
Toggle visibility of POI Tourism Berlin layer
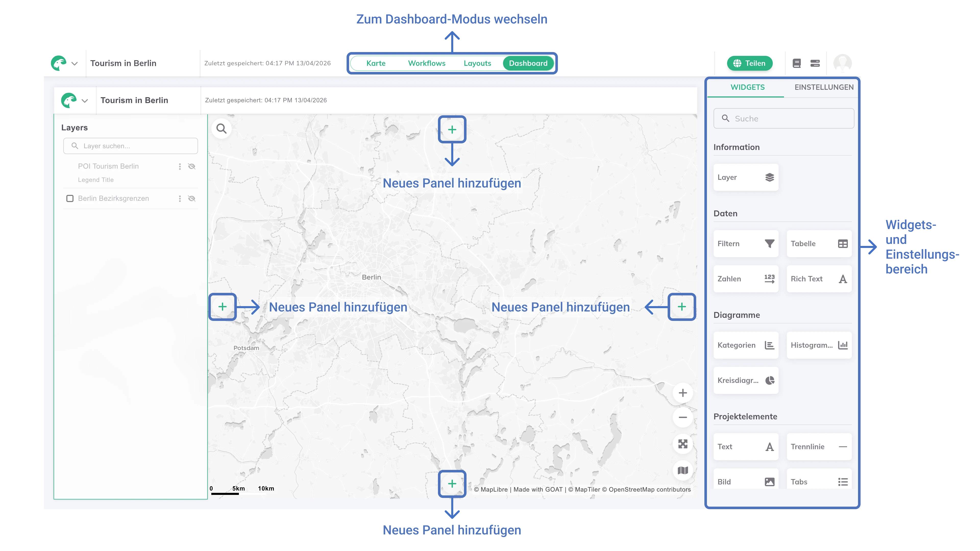pyautogui.click(x=192, y=166)
